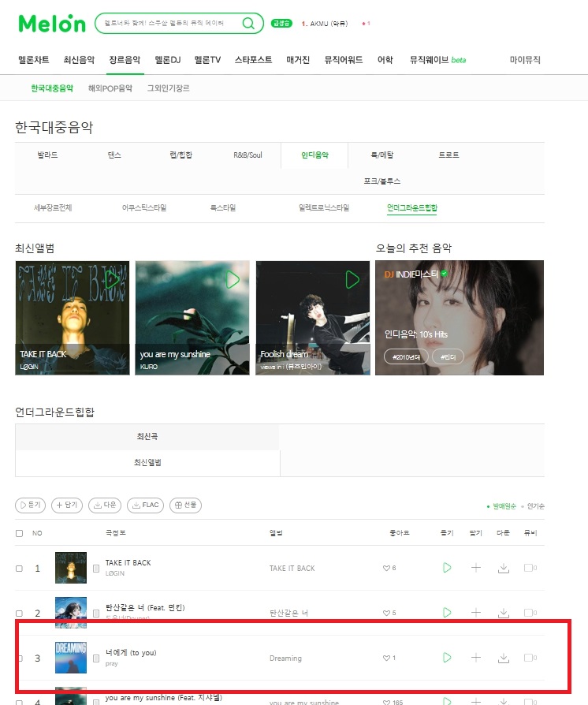Open lyrics icon for TAKE IT BACK

(95, 569)
